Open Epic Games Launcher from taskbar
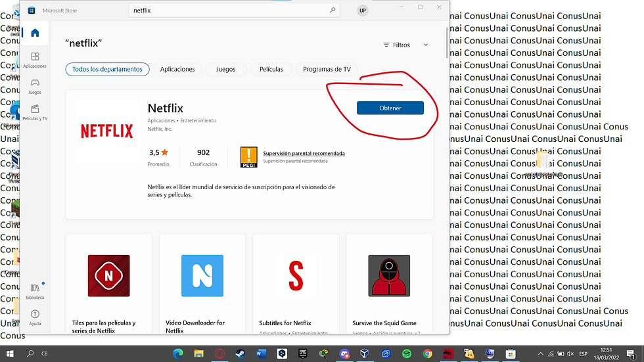The width and height of the screenshot is (644, 362). (x=303, y=354)
